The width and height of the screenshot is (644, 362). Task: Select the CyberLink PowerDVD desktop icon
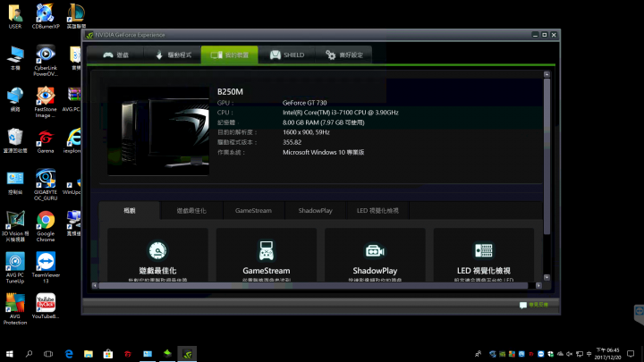pyautogui.click(x=46, y=61)
